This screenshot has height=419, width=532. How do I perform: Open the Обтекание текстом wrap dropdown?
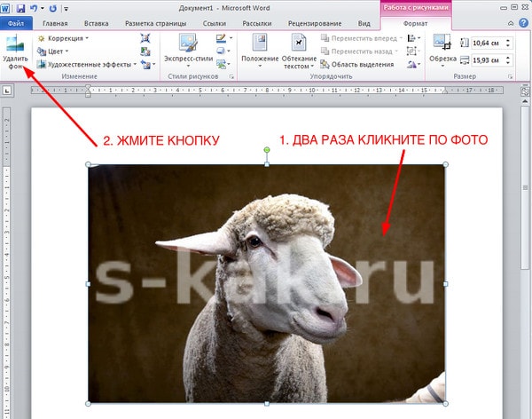(312, 66)
